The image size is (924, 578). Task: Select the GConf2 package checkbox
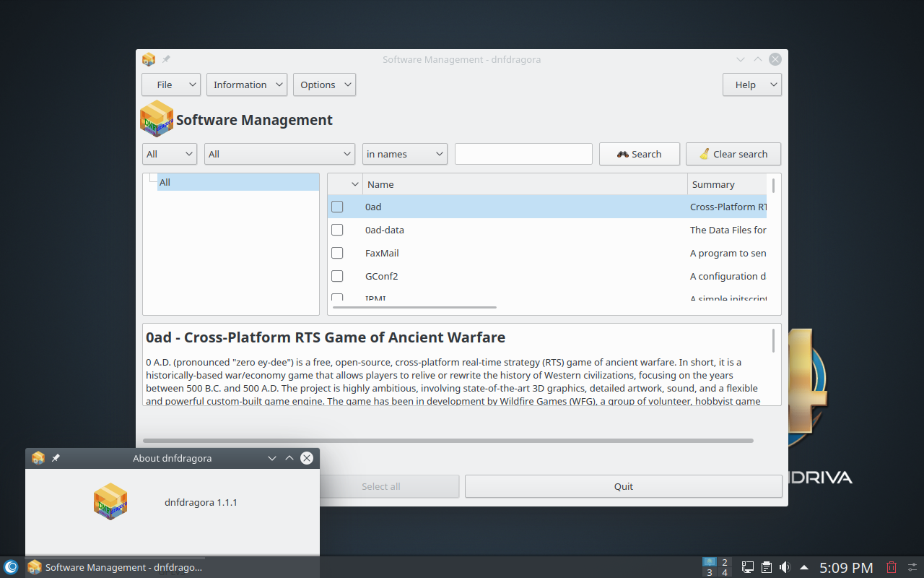point(337,276)
